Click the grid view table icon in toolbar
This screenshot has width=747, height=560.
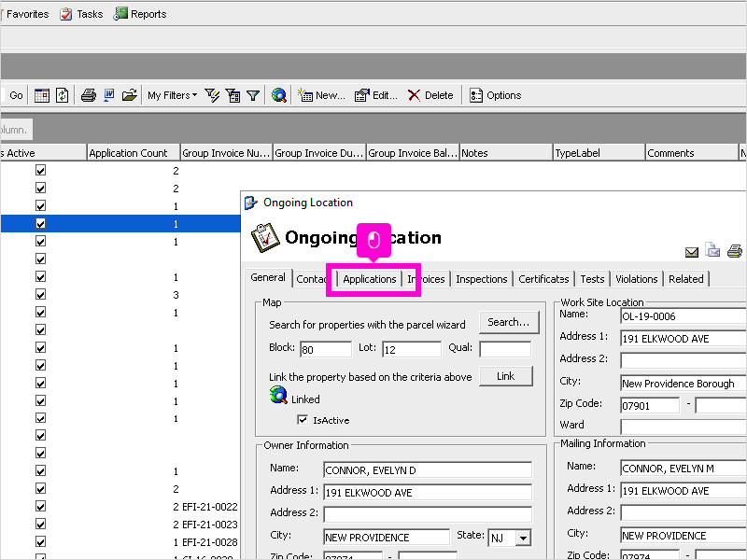[41, 95]
